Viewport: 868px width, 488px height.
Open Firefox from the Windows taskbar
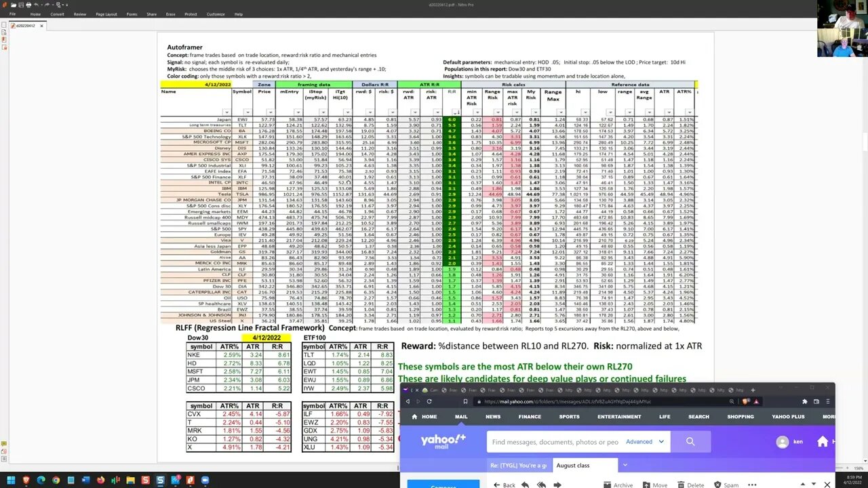click(101, 480)
